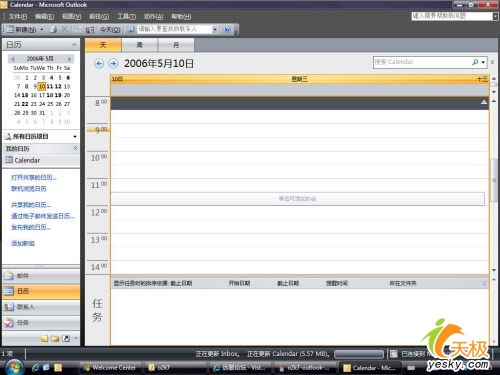Collapse the calendar navigation pane
The height and width of the screenshot is (375, 500).
74,44
